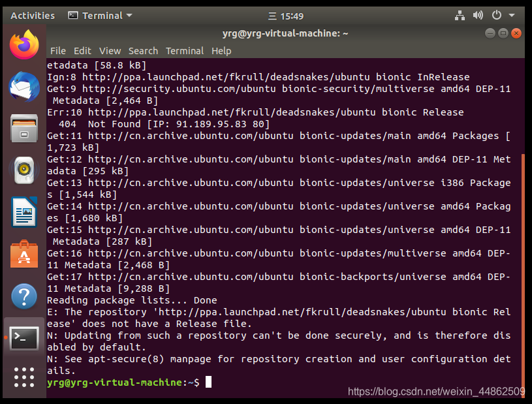532x404 pixels.
Task: Show Applications grid at dock bottom
Action: 24,377
